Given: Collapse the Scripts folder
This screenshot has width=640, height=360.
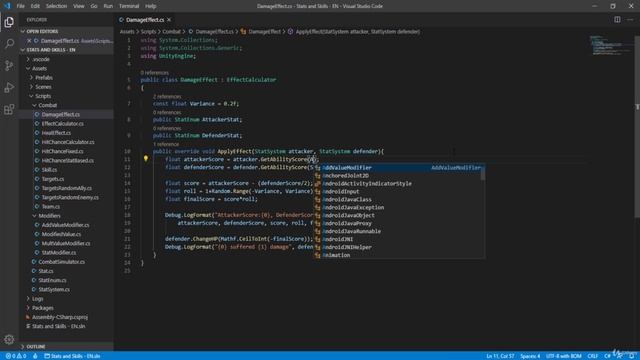Looking at the screenshot, I should (x=43, y=96).
